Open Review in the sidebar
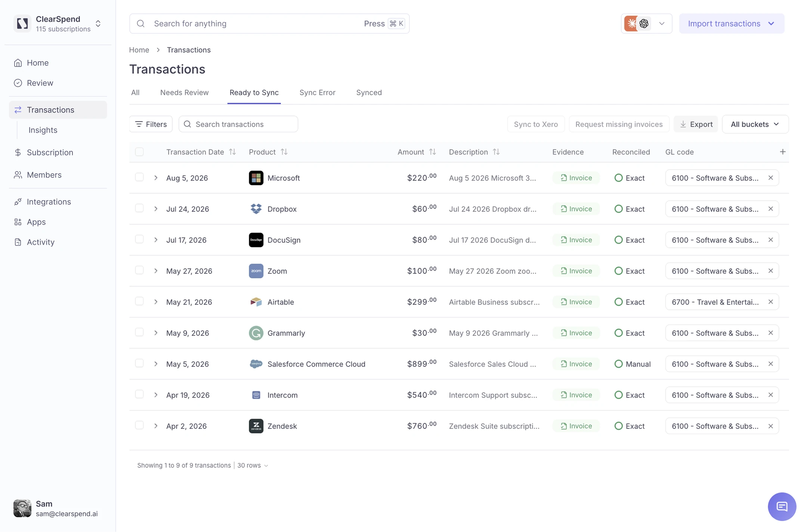 point(40,83)
